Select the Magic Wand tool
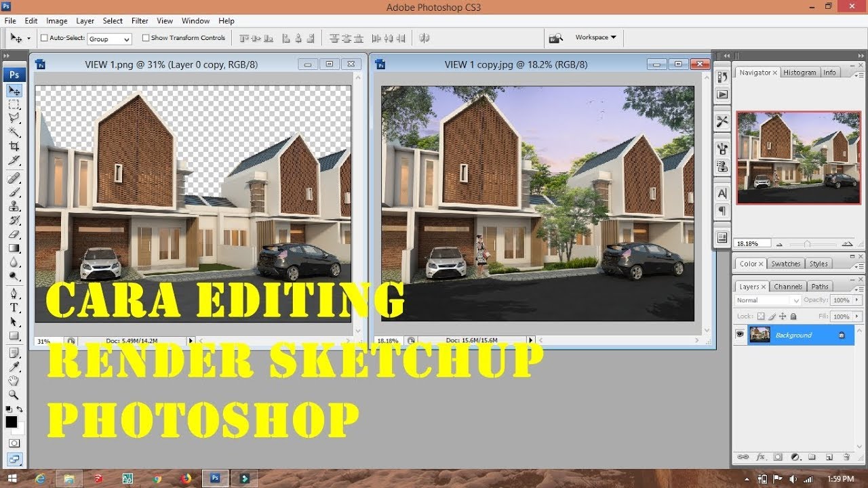 [x=14, y=132]
